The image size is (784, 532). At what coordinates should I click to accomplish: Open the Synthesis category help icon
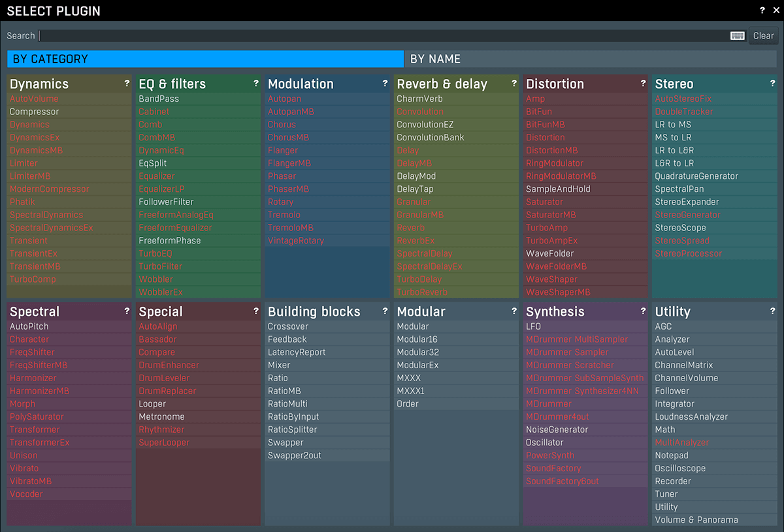[643, 311]
